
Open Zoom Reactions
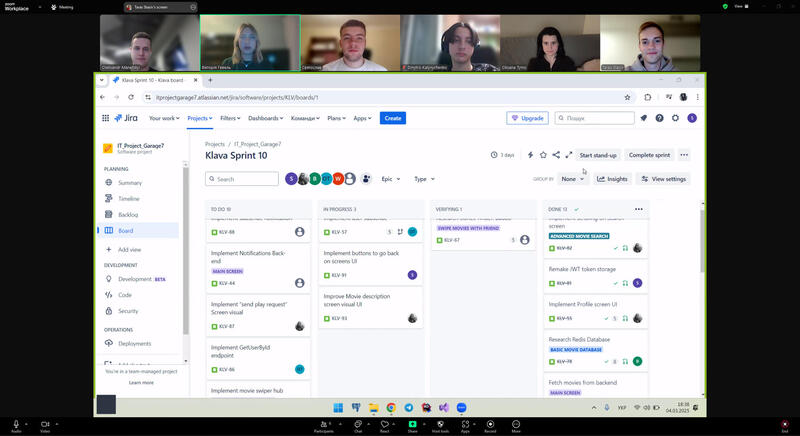[x=385, y=426]
